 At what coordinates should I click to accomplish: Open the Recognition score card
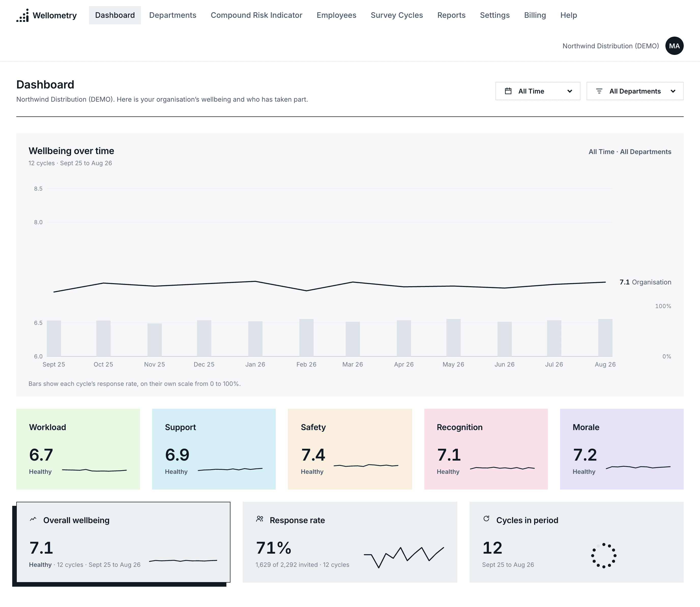tap(486, 449)
